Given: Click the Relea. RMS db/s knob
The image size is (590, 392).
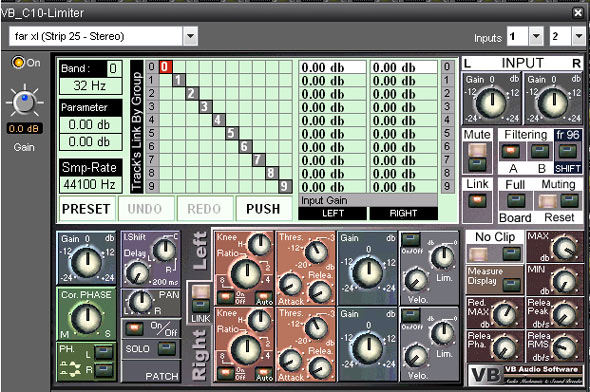Looking at the screenshot, I should pyautogui.click(x=564, y=348).
